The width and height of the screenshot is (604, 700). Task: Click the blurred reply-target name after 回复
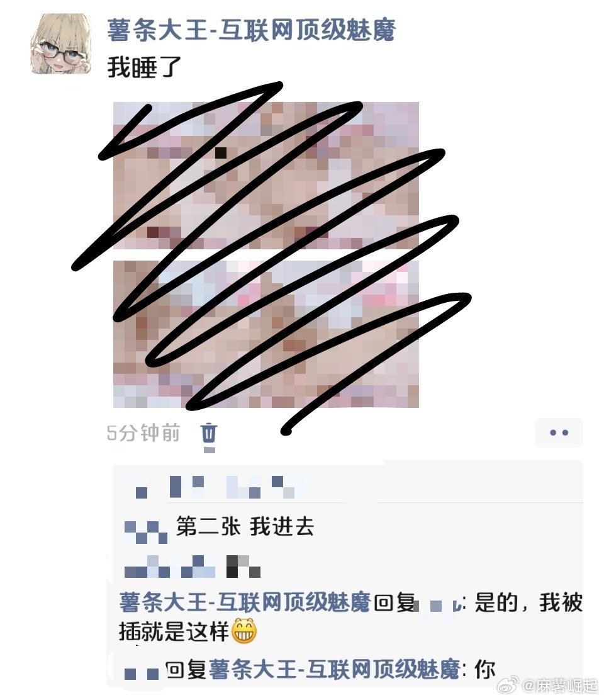point(439,606)
